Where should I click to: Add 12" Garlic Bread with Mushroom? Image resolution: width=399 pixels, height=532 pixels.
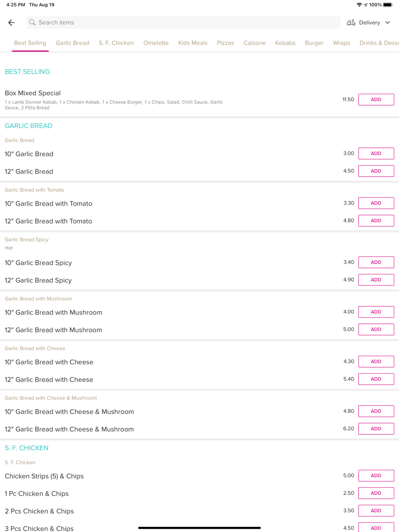coord(376,329)
